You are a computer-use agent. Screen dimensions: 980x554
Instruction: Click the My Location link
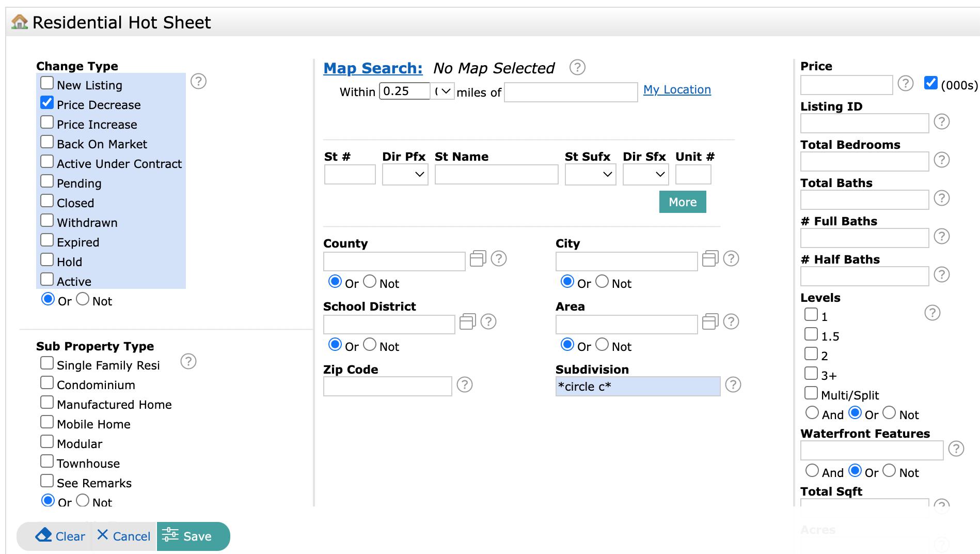[x=676, y=90]
